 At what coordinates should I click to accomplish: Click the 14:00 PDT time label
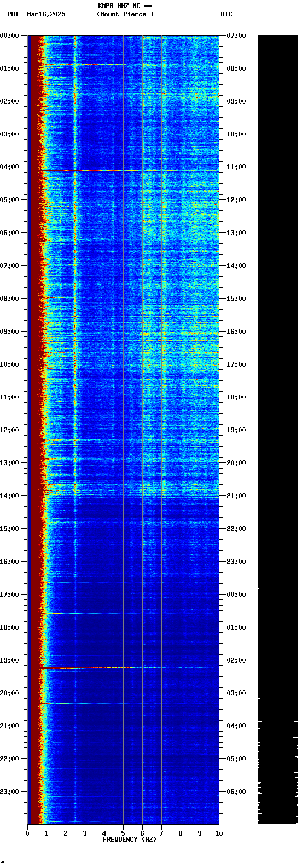9,496
